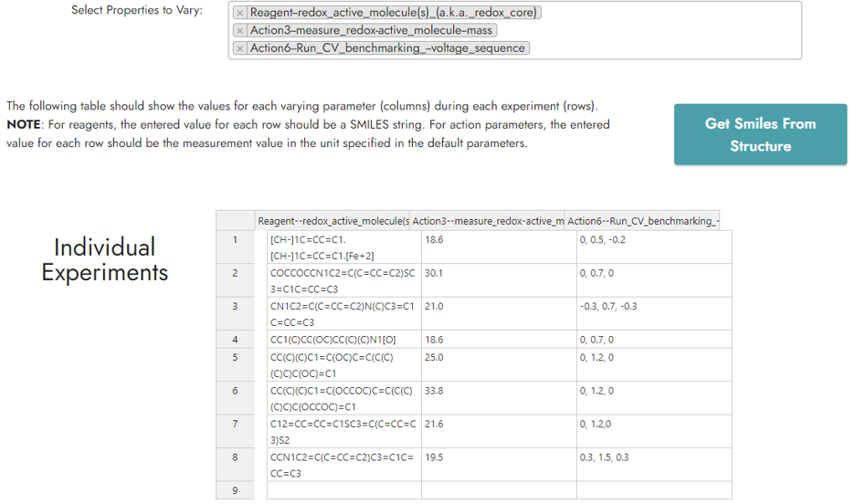The width and height of the screenshot is (855, 504).
Task: Click the mass cell with value 30.1
Action: (x=498, y=273)
